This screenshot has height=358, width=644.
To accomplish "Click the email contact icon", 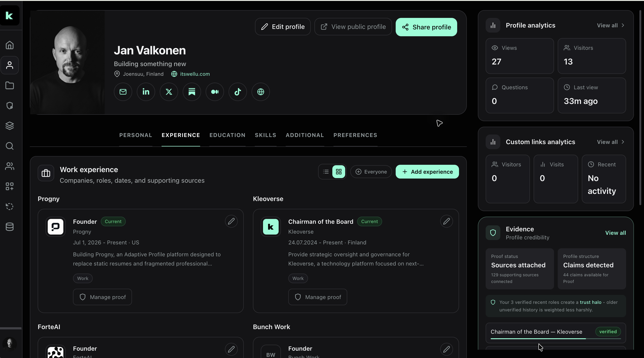I will 123,92.
